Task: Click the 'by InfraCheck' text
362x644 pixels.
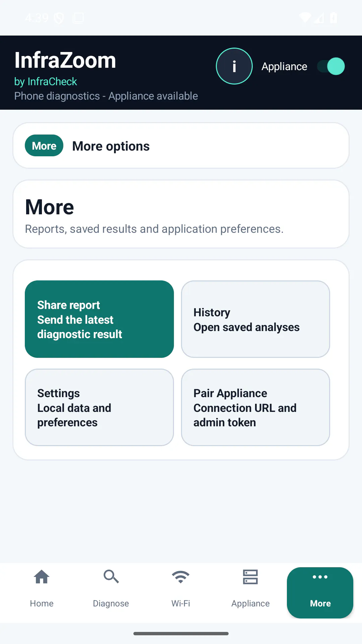Action: click(x=46, y=82)
